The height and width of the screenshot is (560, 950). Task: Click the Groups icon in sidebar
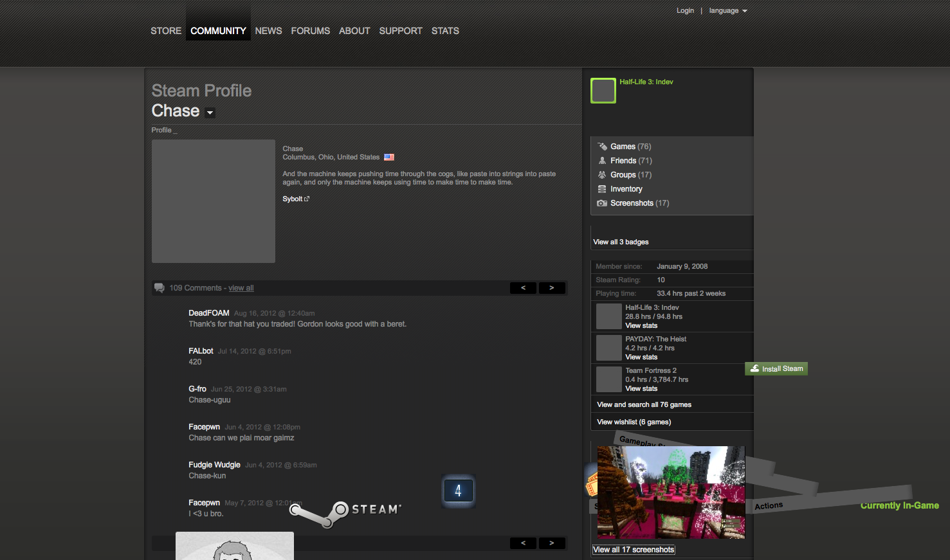[x=602, y=175]
